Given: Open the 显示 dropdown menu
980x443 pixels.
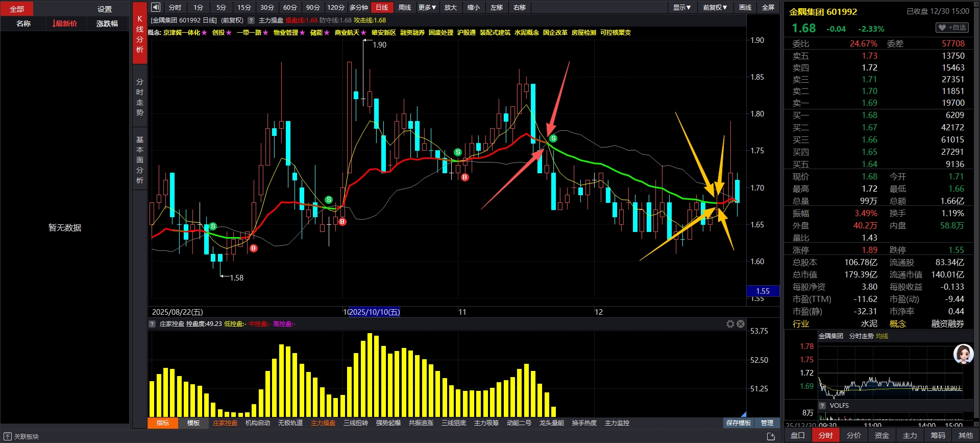Looking at the screenshot, I should coord(682,7).
